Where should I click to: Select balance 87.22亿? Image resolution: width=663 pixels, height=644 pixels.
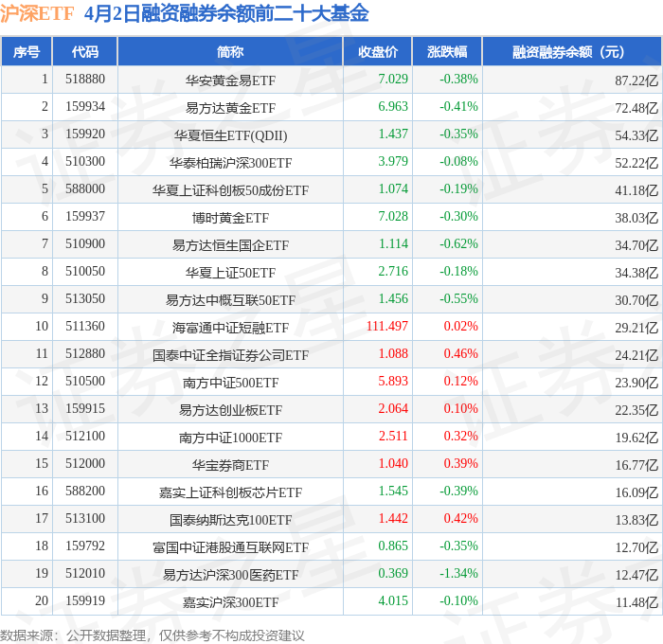click(x=636, y=80)
